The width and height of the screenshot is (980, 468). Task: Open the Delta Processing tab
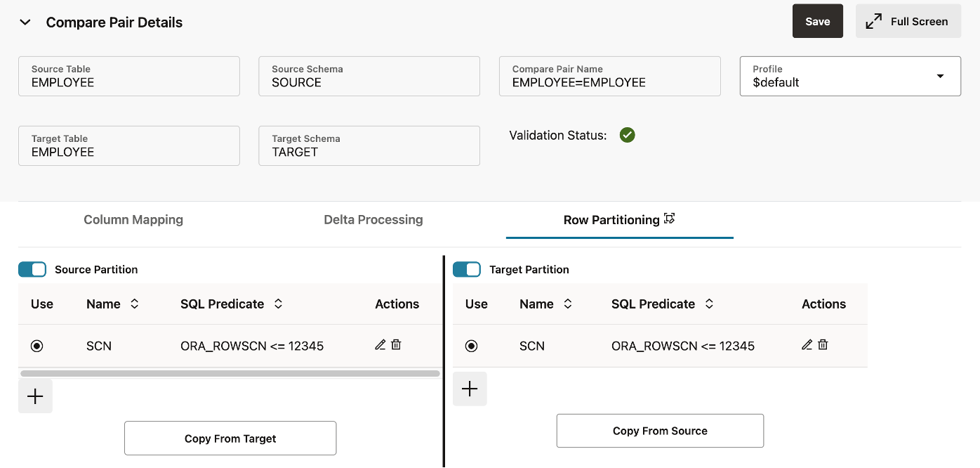(x=373, y=220)
